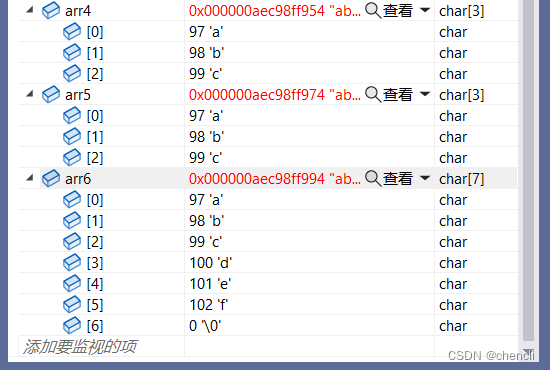Click cube icon of arr6 element [5]
This screenshot has height=370, width=550.
tap(72, 304)
